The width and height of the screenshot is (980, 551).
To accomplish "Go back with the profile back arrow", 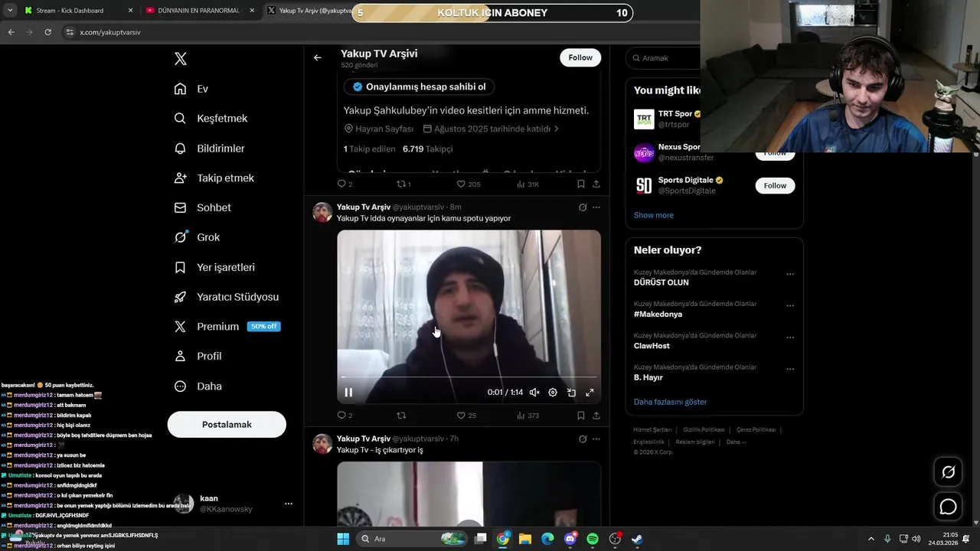I will point(317,57).
